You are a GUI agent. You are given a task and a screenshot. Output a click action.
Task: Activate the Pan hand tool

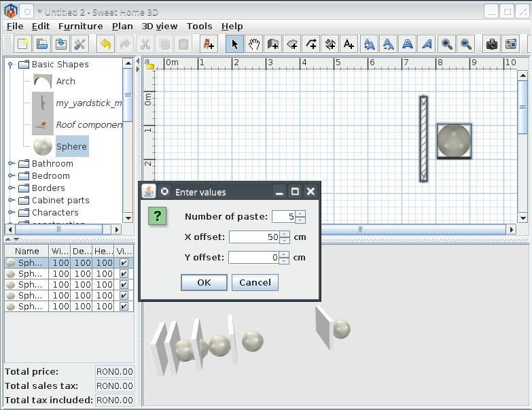pos(254,44)
